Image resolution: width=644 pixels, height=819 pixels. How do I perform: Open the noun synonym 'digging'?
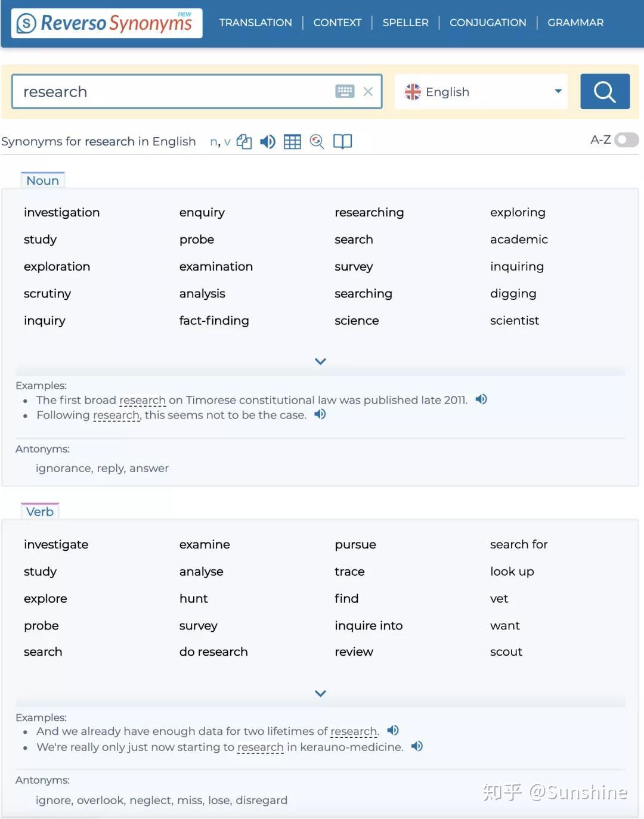pos(513,293)
